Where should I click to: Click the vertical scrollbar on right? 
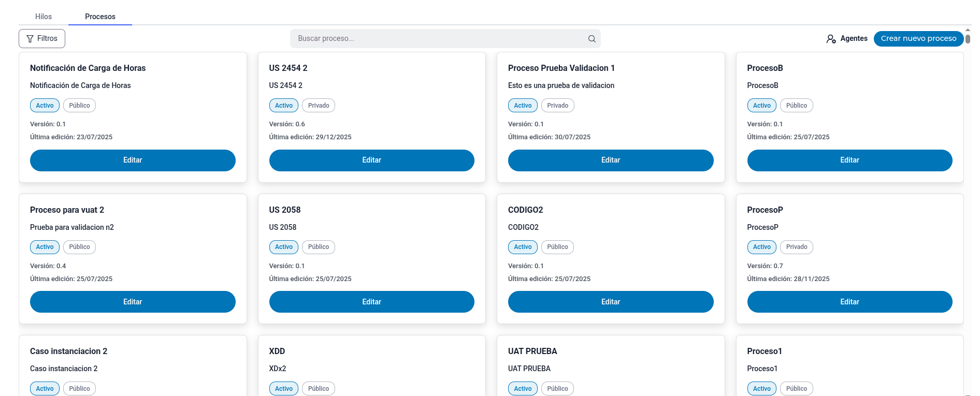[968, 39]
